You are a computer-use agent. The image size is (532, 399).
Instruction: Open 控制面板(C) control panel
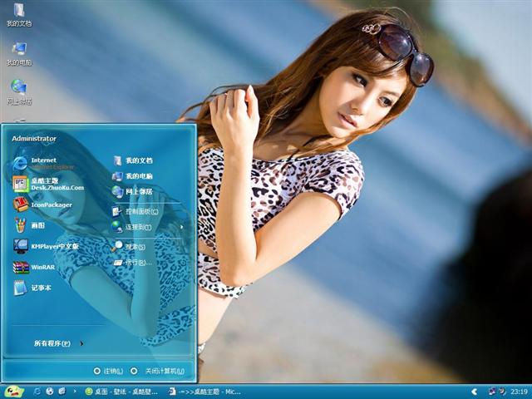tap(135, 211)
